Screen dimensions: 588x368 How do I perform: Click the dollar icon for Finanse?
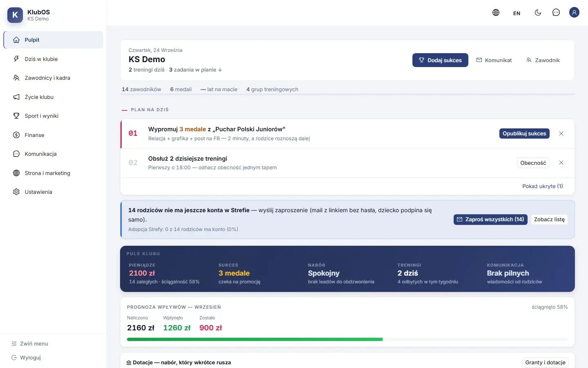(16, 135)
